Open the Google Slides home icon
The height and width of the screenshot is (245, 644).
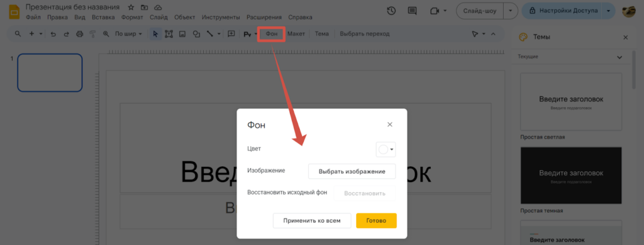[15, 11]
